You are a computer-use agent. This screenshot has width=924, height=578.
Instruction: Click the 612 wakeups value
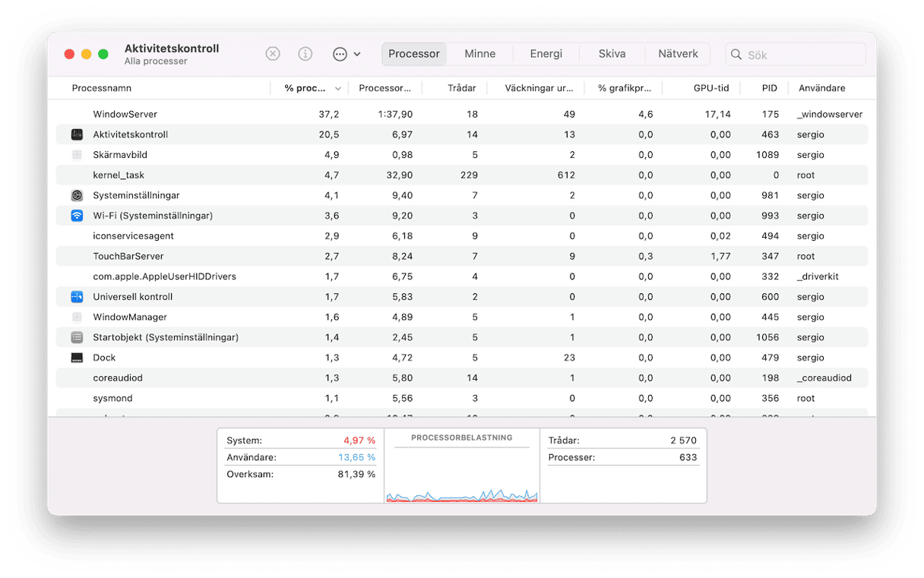[566, 175]
